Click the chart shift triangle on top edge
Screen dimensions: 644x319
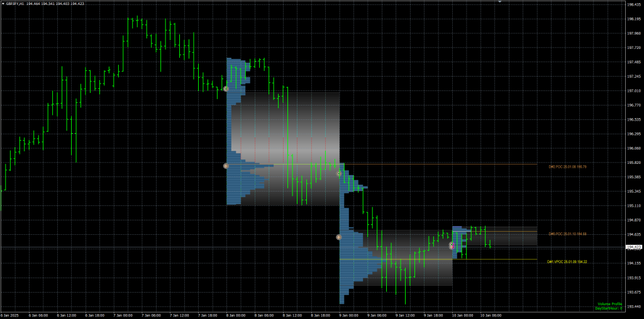(x=500, y=2)
